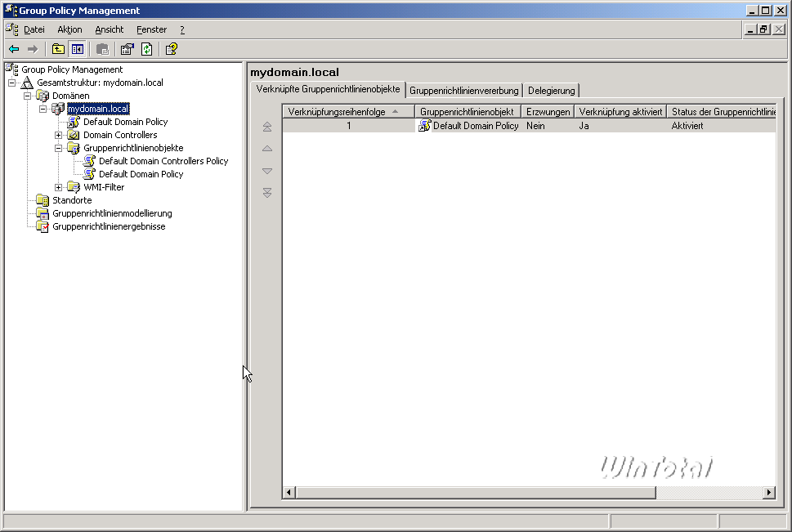Go back with the blue arrow toolbar button

[x=14, y=49]
